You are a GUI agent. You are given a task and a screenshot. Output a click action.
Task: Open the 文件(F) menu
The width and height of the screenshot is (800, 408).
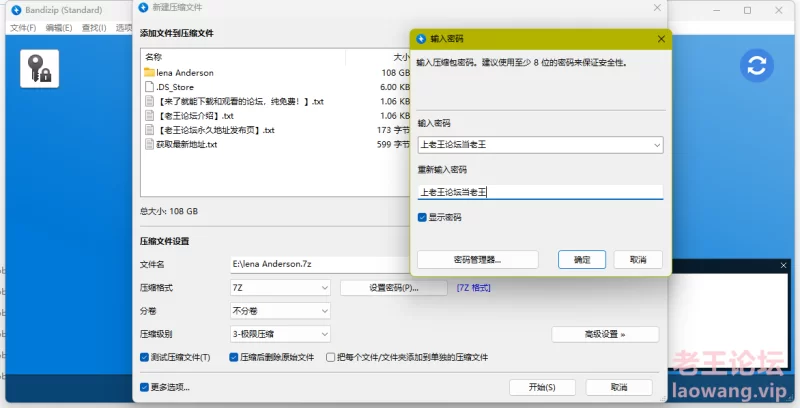click(23, 28)
